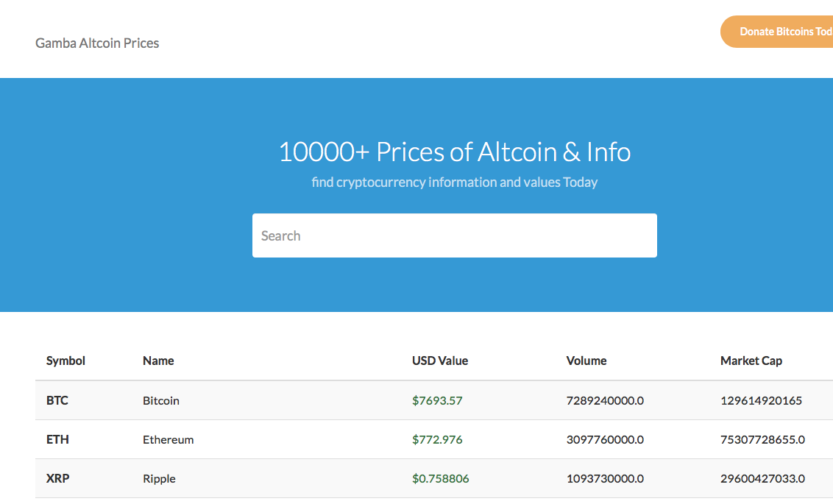Viewport: 833px width, 504px height.
Task: Focus the Search input field
Action: tap(454, 235)
